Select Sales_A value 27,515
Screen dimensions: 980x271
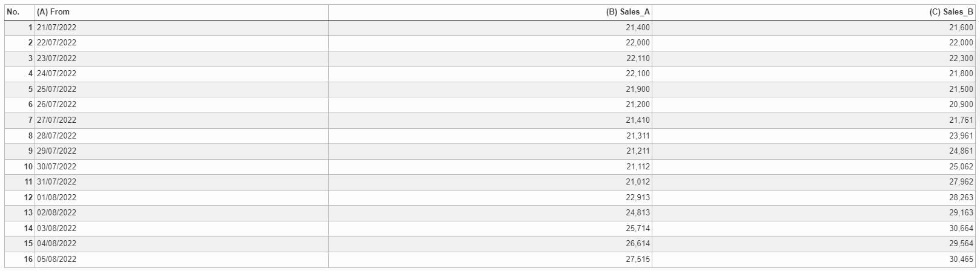pos(490,260)
